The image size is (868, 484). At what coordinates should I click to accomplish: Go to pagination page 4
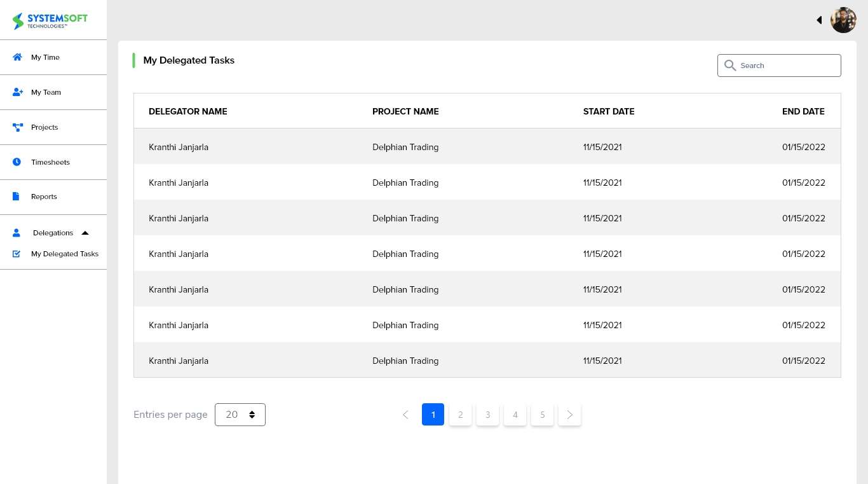pyautogui.click(x=515, y=415)
